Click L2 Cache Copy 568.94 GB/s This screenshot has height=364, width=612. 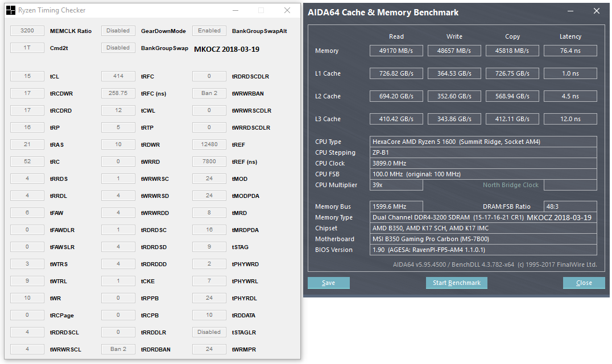click(512, 96)
